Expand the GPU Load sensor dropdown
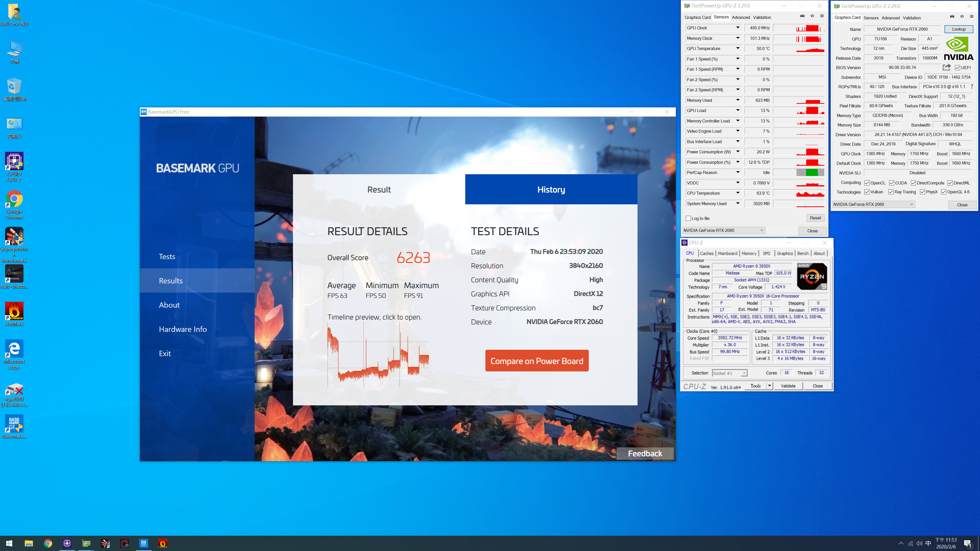Screen dimensions: 980x551 [737, 110]
